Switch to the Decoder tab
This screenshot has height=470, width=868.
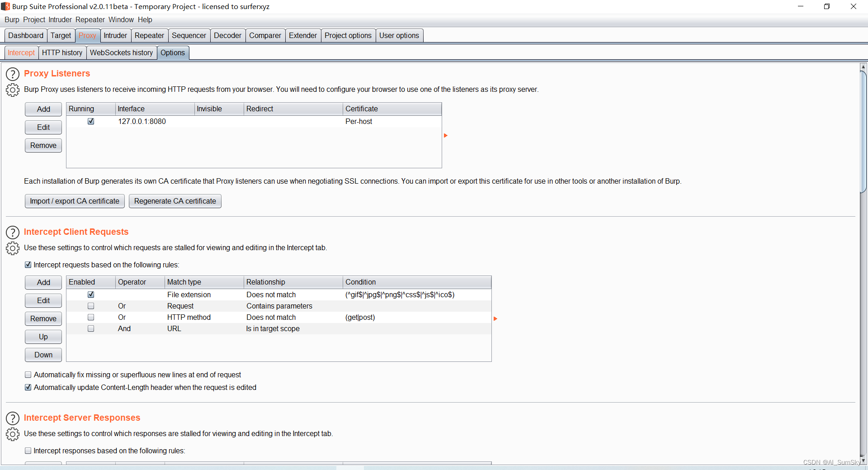pyautogui.click(x=227, y=35)
